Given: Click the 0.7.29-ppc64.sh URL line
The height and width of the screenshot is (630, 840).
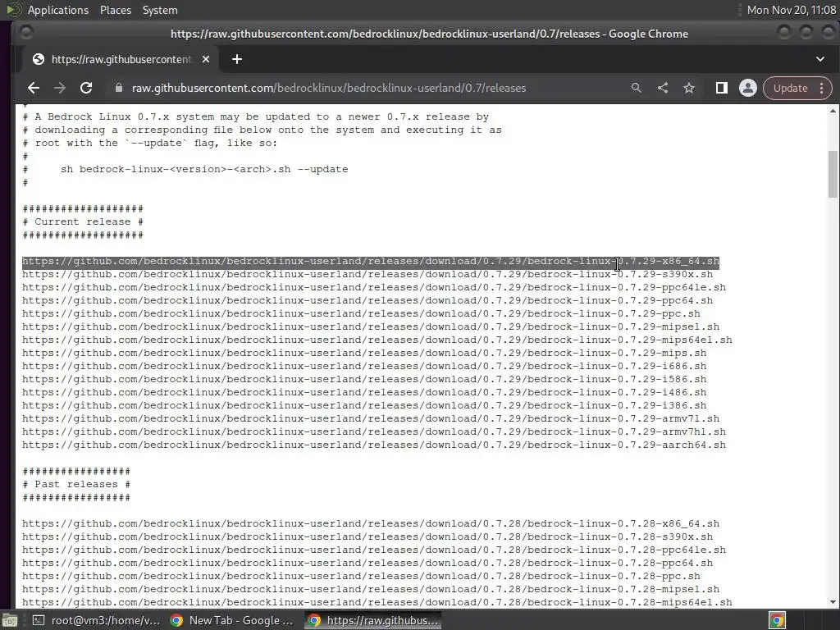Looking at the screenshot, I should (x=367, y=300).
